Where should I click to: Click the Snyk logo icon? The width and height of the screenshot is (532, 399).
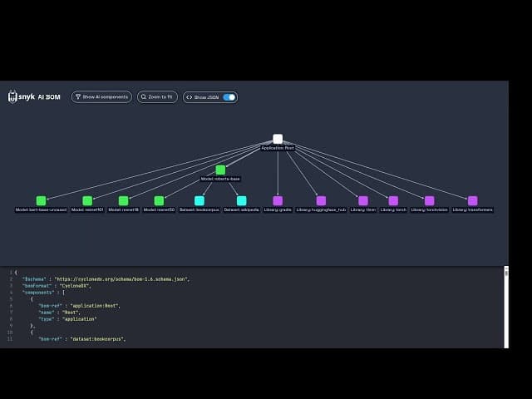coord(12,97)
